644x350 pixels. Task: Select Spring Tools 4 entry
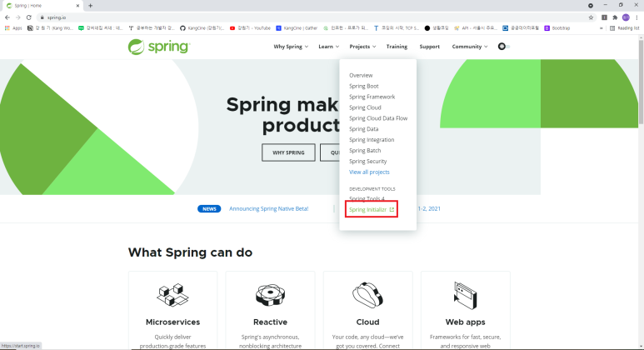click(x=367, y=199)
